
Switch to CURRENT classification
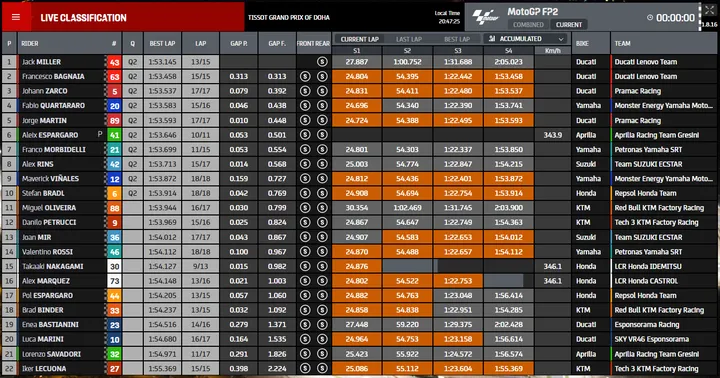tap(568, 25)
